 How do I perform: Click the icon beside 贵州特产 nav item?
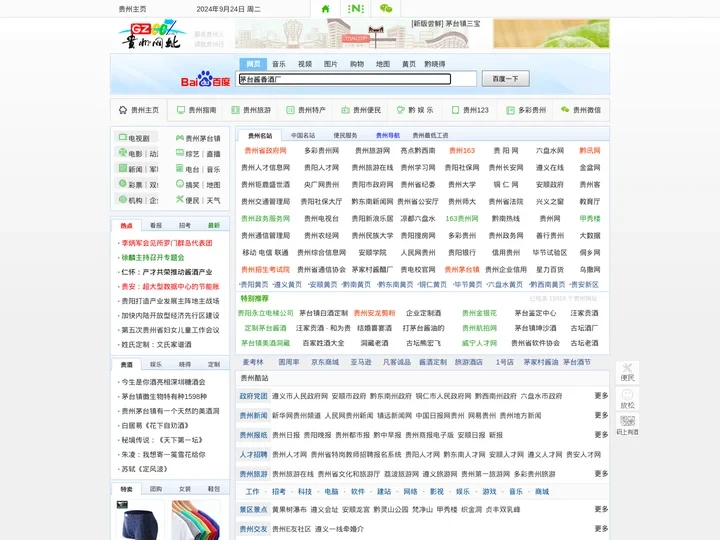[x=290, y=110]
